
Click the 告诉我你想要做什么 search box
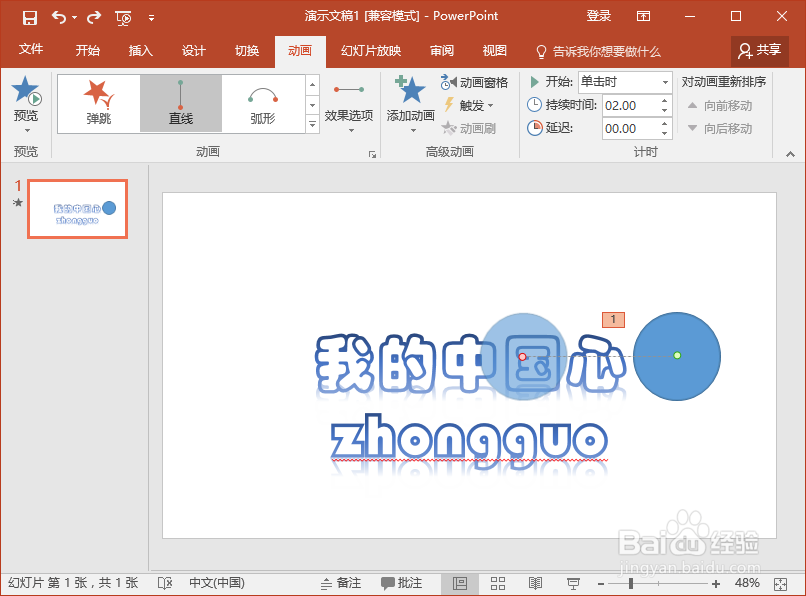(598, 51)
